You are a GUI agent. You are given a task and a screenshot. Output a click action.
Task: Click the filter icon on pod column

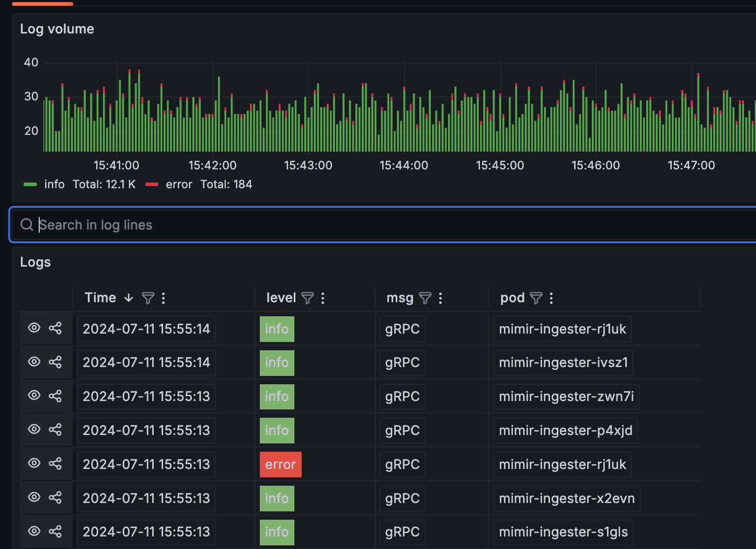(x=536, y=298)
